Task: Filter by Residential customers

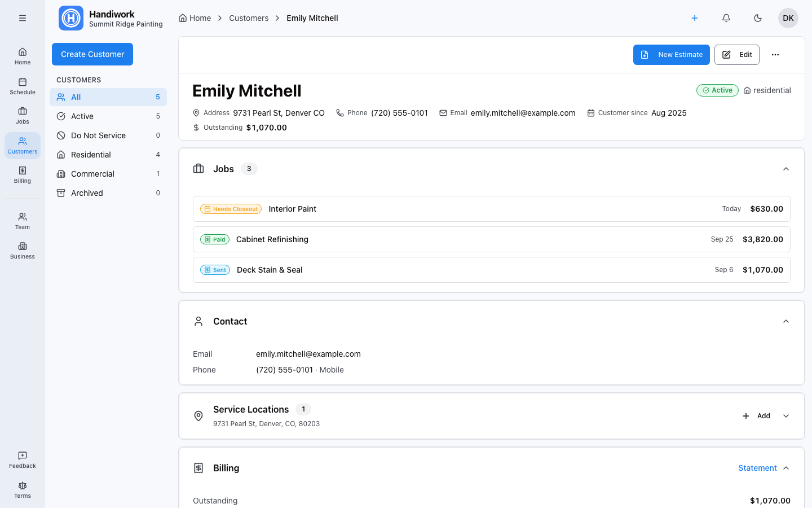Action: (x=108, y=155)
